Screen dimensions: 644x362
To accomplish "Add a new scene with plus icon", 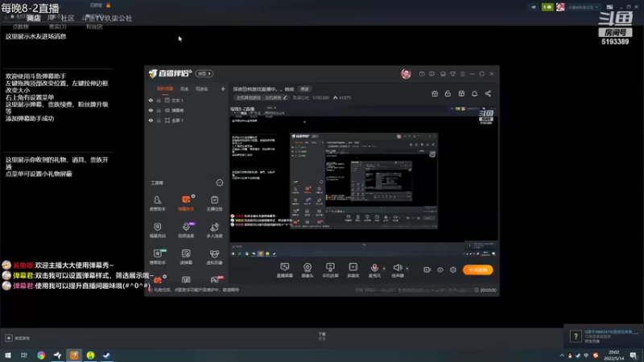I will click(223, 88).
